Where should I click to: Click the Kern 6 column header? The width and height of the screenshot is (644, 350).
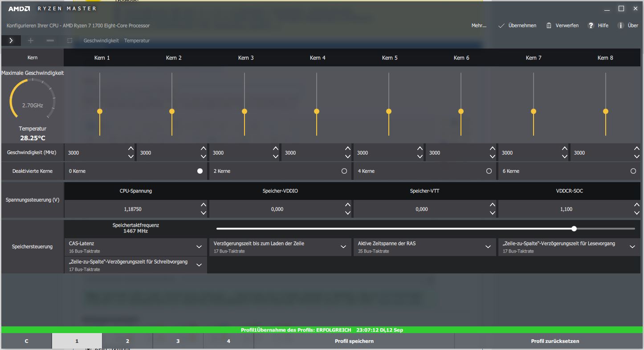pos(461,58)
